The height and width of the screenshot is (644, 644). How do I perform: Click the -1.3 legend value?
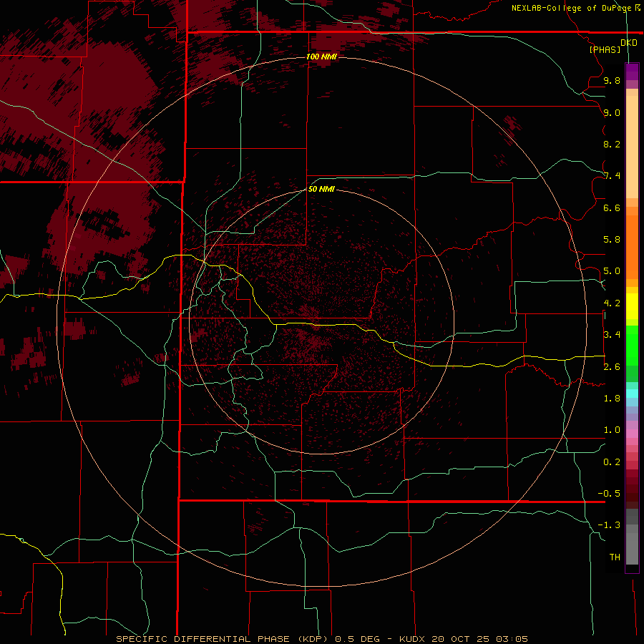click(609, 525)
